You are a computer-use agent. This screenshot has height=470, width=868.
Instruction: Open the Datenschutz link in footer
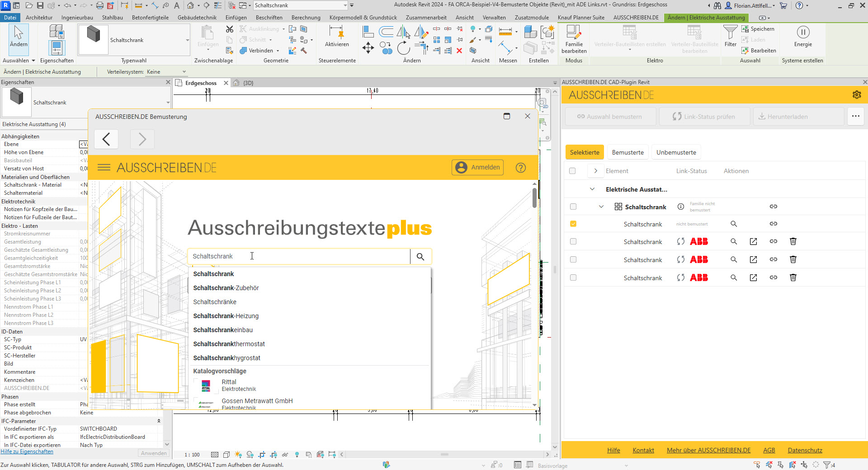[x=805, y=451]
